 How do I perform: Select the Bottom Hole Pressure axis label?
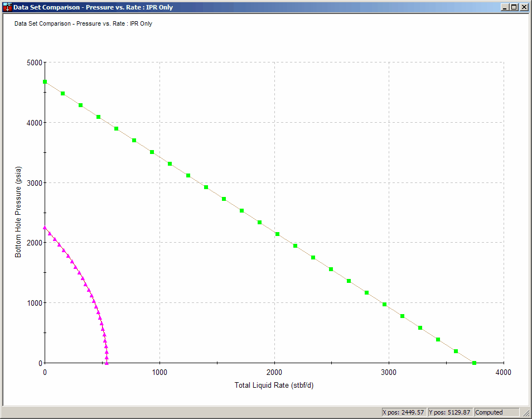pyautogui.click(x=18, y=212)
